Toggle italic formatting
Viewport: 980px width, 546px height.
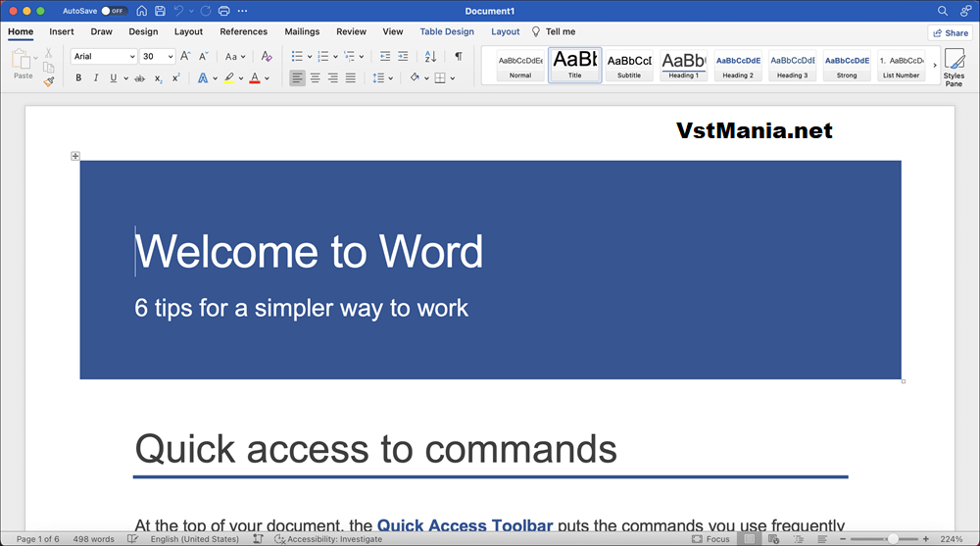(x=96, y=78)
